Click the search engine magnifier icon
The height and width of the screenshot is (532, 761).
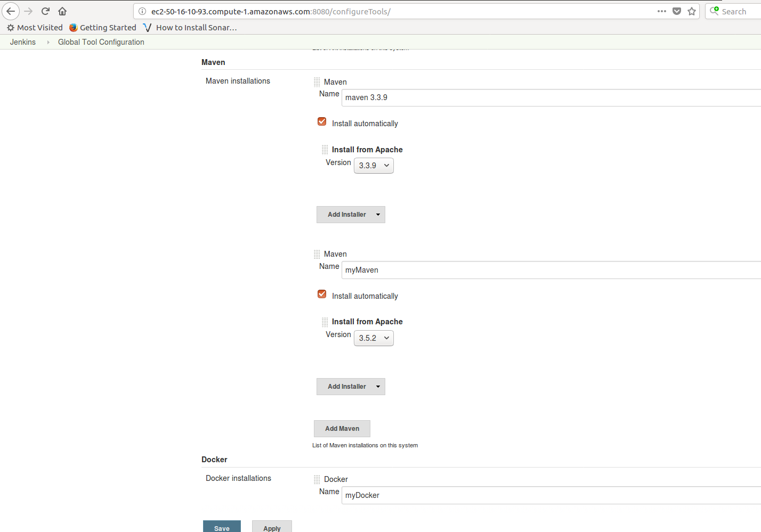[x=715, y=11]
